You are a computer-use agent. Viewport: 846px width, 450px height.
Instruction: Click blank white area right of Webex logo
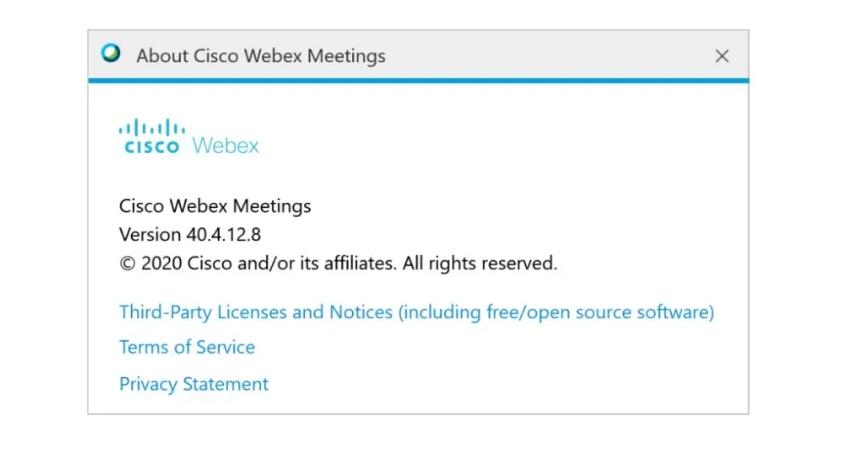500,140
